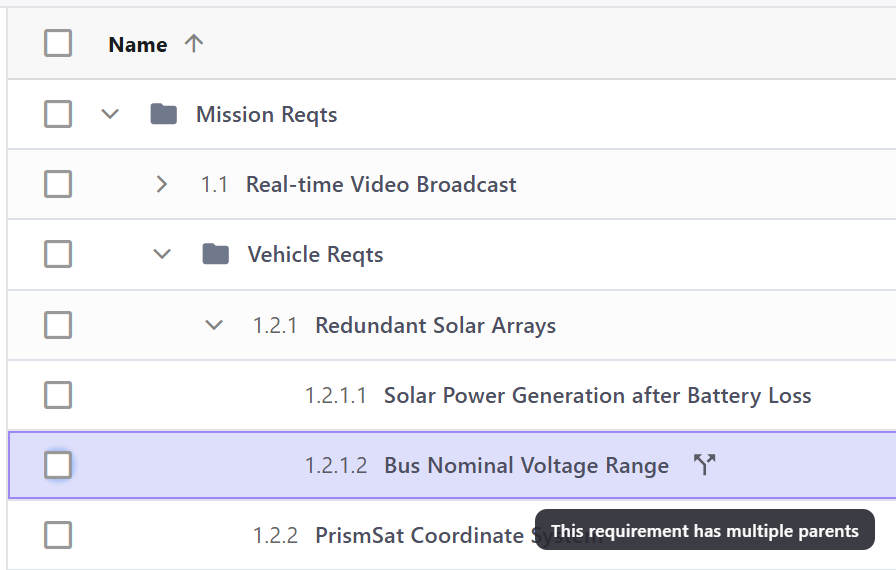Check the PrismSat Coordinate System row checkbox
The height and width of the screenshot is (570, 896).
(58, 535)
